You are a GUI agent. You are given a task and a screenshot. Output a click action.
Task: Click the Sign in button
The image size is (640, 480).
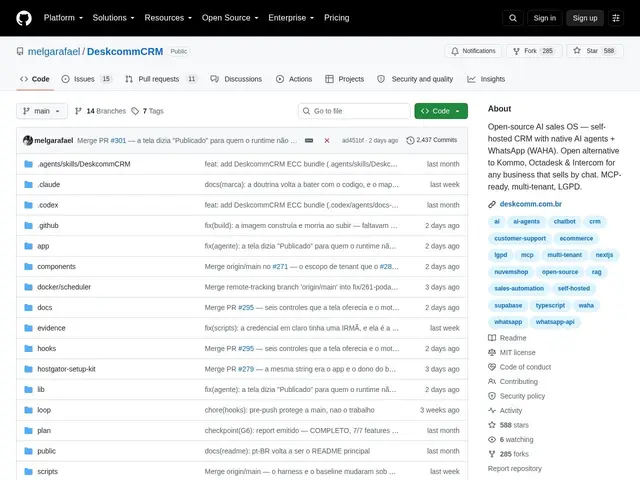coord(544,18)
